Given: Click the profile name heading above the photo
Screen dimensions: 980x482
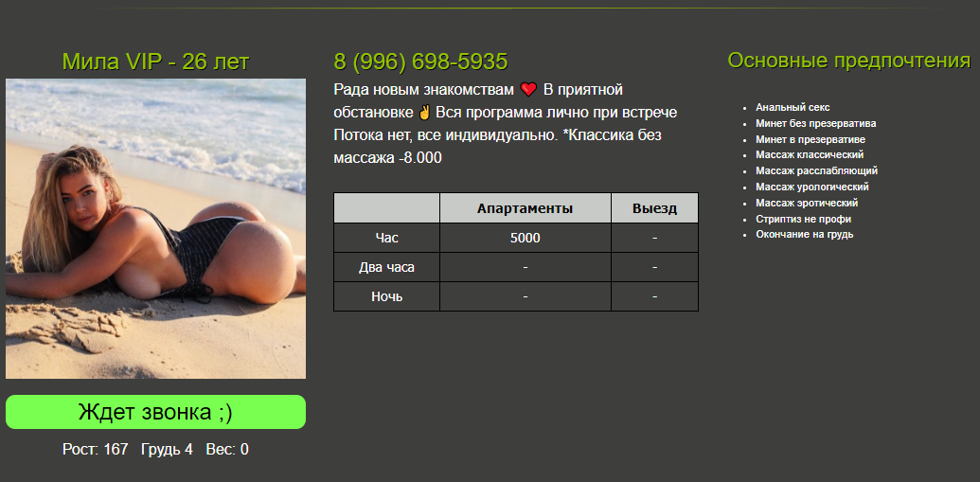Looking at the screenshot, I should (x=155, y=62).
